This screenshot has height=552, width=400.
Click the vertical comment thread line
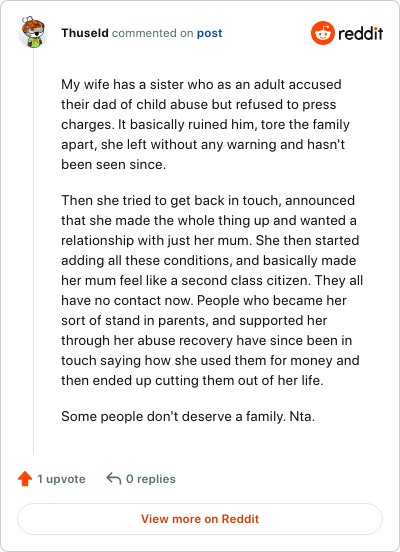tap(33, 252)
